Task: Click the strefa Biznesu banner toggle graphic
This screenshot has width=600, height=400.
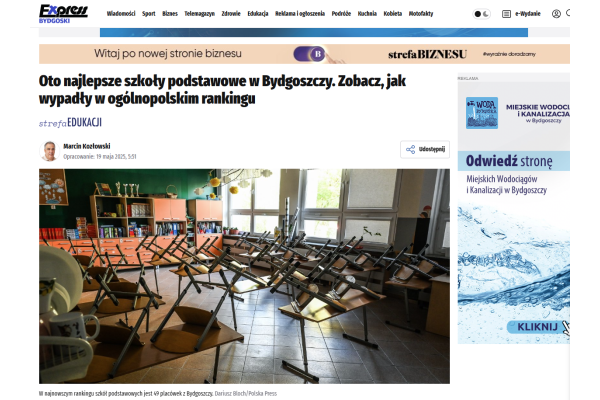Action: [x=310, y=54]
